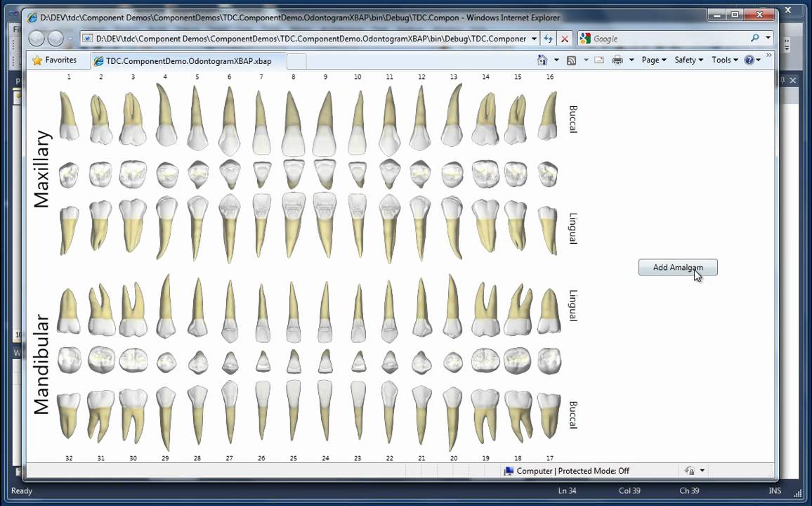Viewport: 812px width, 506px height.
Task: Click the browser Back button
Action: click(x=37, y=39)
